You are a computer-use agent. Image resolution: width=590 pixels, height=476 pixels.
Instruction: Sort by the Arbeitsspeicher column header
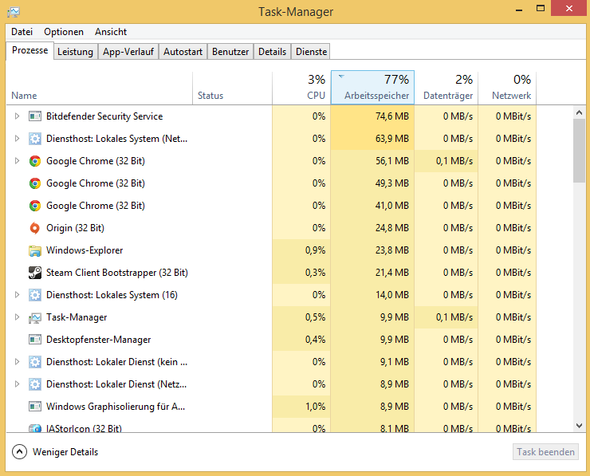pos(373,87)
